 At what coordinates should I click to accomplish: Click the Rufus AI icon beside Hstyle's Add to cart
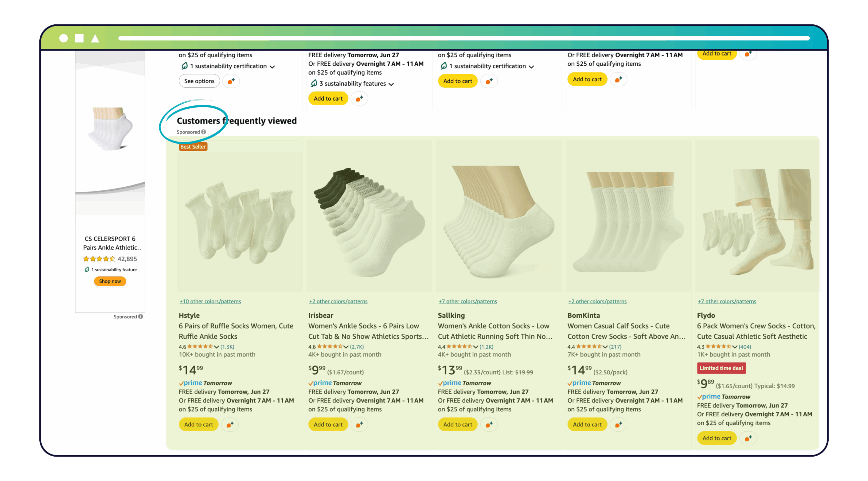[x=230, y=424]
